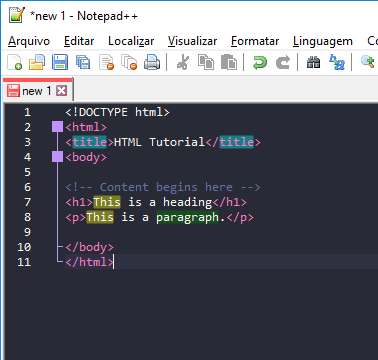Zoom in with magnifier icon
The height and width of the screenshot is (360, 378).
point(368,62)
